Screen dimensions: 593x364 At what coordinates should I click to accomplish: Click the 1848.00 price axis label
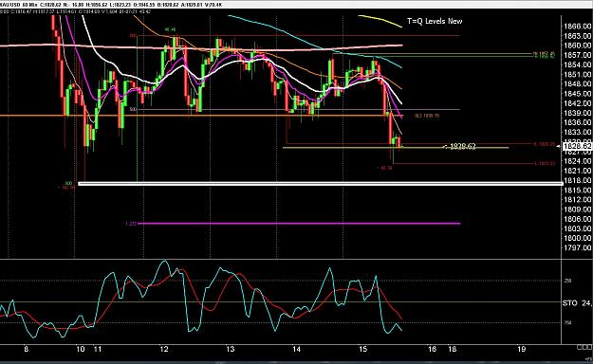click(x=578, y=84)
